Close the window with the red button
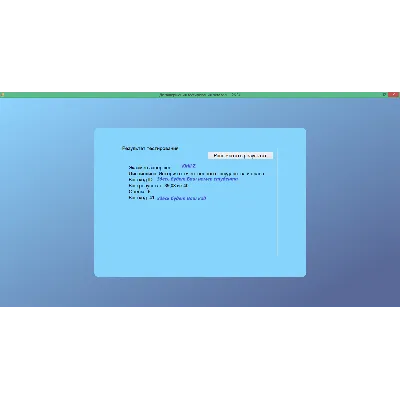Viewport: 400px width, 400px height. tap(394, 95)
